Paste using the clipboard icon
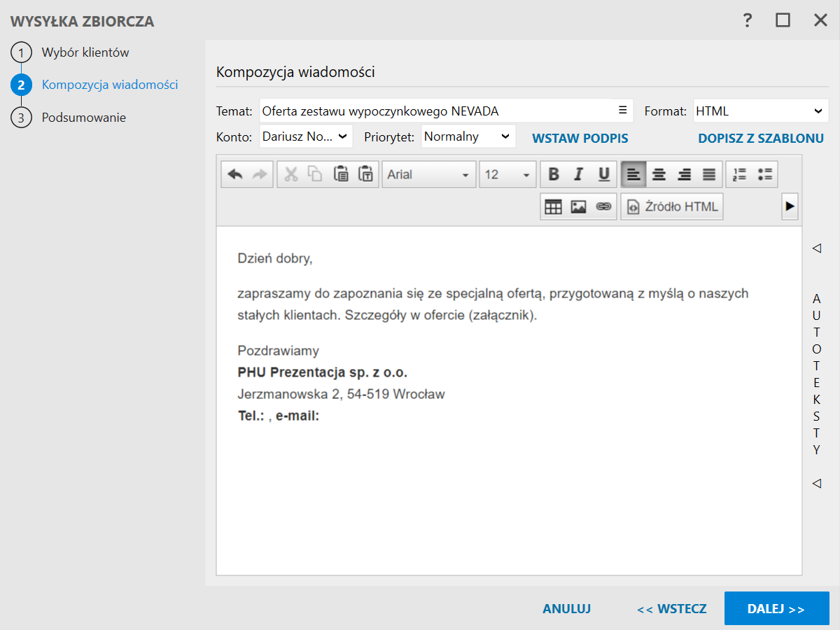Viewport: 840px width, 630px height. 341,175
